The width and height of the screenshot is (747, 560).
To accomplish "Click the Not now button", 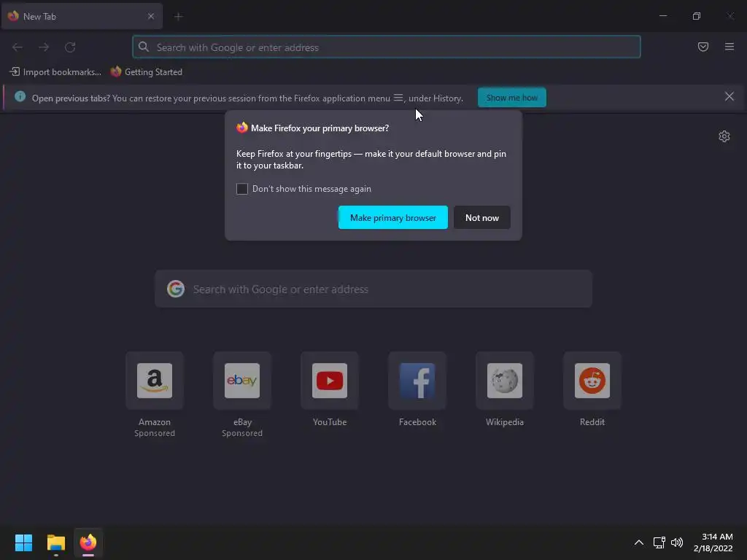I will click(481, 217).
